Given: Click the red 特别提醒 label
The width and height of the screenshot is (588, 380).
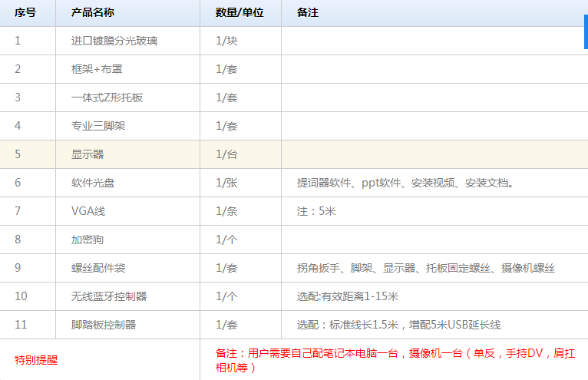Looking at the screenshot, I should (36, 359).
